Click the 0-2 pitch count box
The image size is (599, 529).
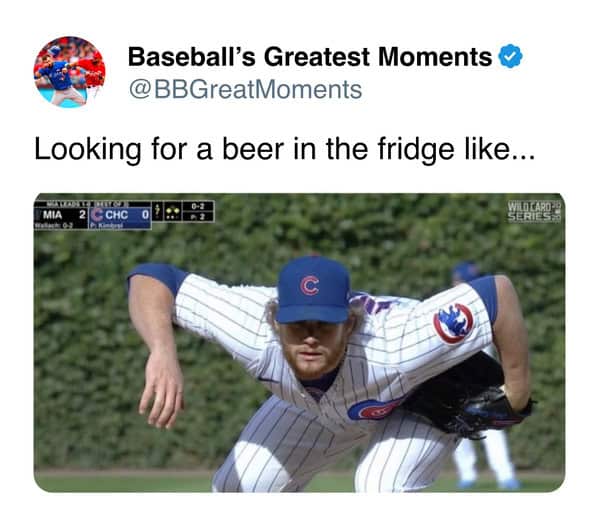tap(198, 206)
